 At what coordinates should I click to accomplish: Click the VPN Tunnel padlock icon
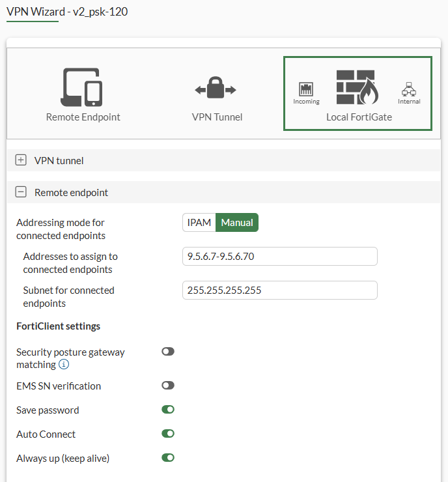[216, 89]
